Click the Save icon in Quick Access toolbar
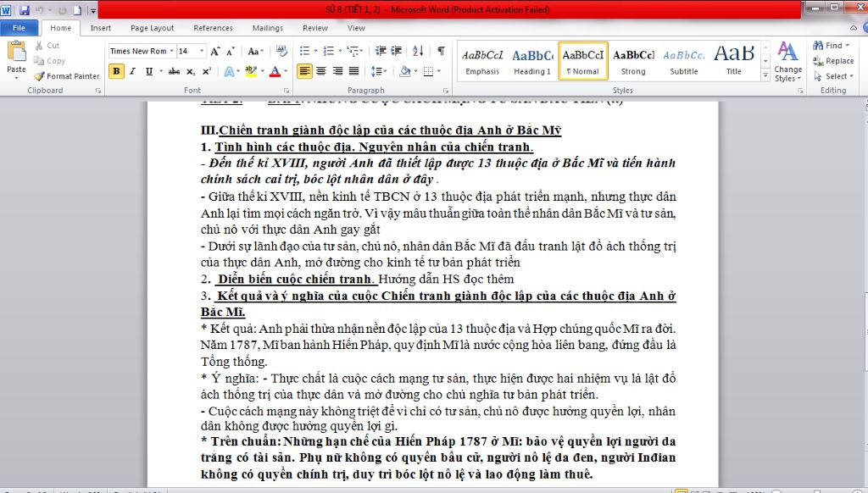Screen dimensions: 868x493 coord(24,10)
